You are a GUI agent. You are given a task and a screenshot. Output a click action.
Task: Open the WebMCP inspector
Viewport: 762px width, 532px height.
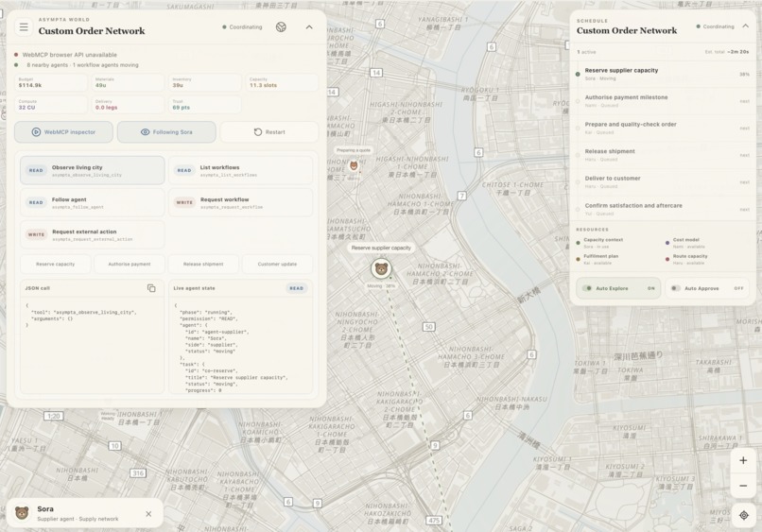63,132
